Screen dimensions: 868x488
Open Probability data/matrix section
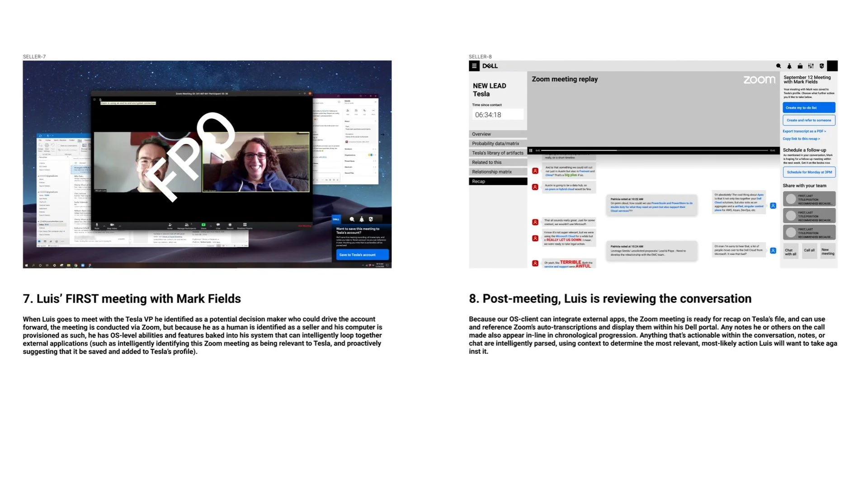pyautogui.click(x=498, y=144)
